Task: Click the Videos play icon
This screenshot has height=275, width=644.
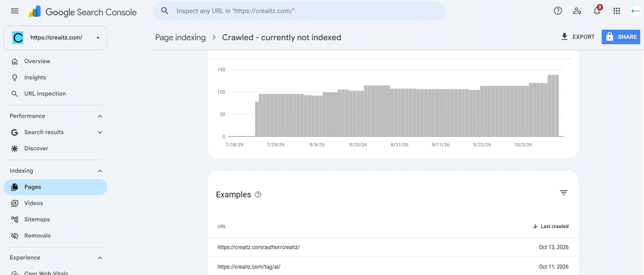Action: coord(15,203)
